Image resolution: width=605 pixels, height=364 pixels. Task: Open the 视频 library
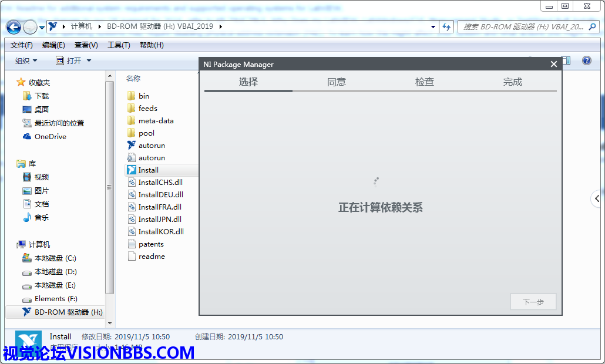(x=36, y=177)
